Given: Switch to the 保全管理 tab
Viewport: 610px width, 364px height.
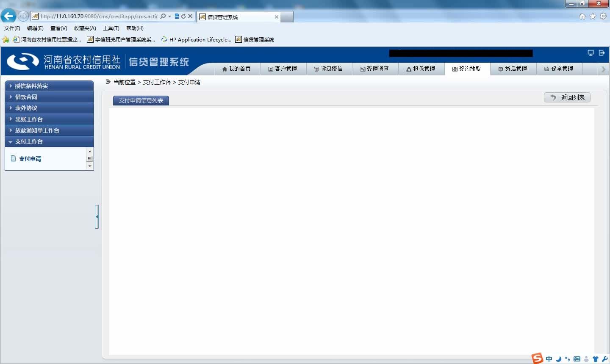Looking at the screenshot, I should [x=559, y=69].
